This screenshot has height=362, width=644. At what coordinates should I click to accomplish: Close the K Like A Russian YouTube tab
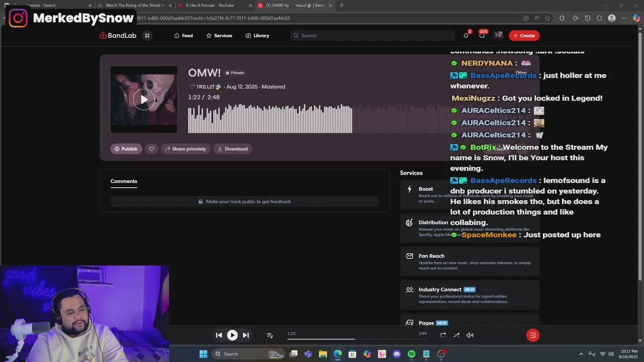pos(251,6)
